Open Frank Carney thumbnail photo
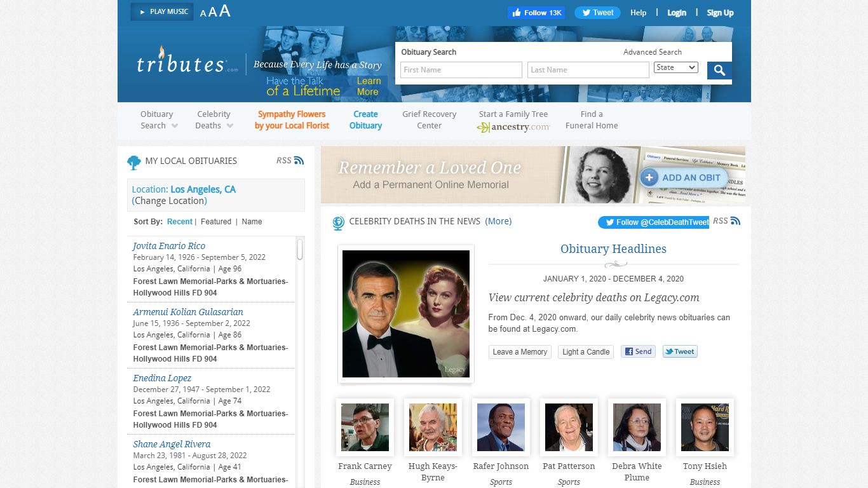The width and height of the screenshot is (868, 488). click(x=365, y=427)
